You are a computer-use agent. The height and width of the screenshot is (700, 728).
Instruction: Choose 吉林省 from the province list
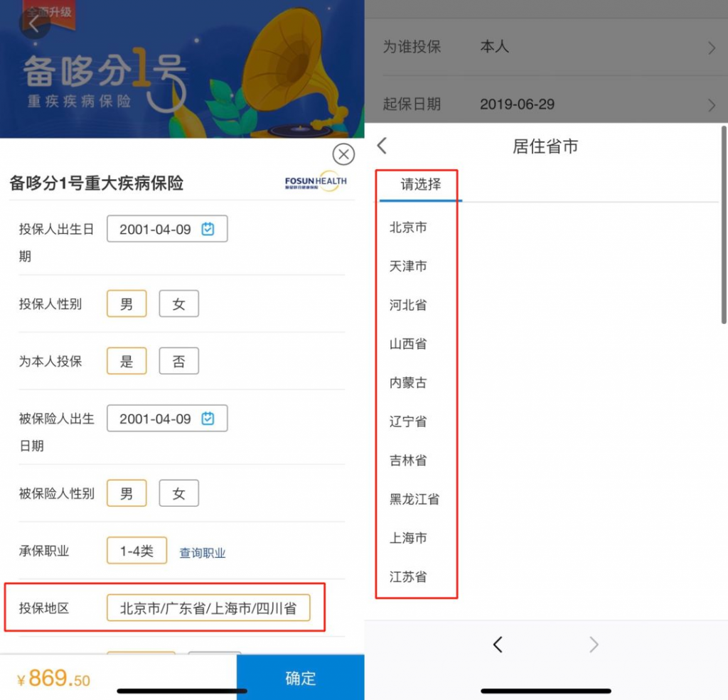tap(408, 461)
